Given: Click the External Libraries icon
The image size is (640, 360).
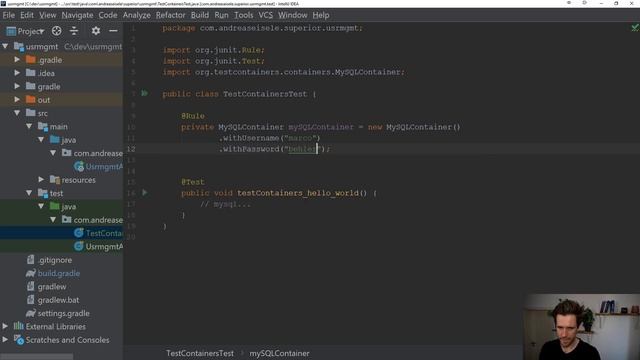Looking at the screenshot, I should click(x=19, y=326).
